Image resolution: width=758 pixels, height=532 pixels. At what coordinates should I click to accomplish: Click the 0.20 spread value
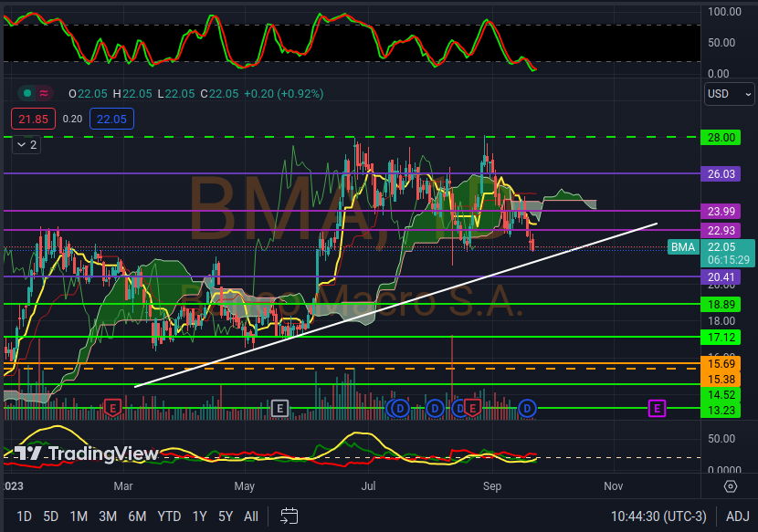(x=72, y=119)
